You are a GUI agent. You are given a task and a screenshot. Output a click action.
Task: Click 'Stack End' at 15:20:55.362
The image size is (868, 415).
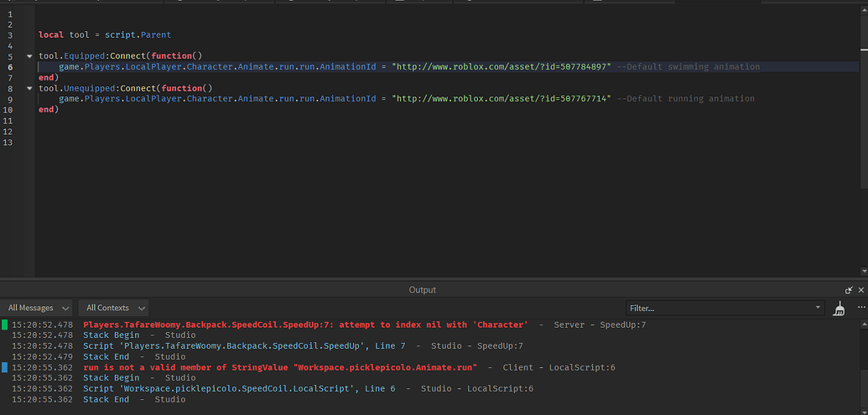point(107,400)
